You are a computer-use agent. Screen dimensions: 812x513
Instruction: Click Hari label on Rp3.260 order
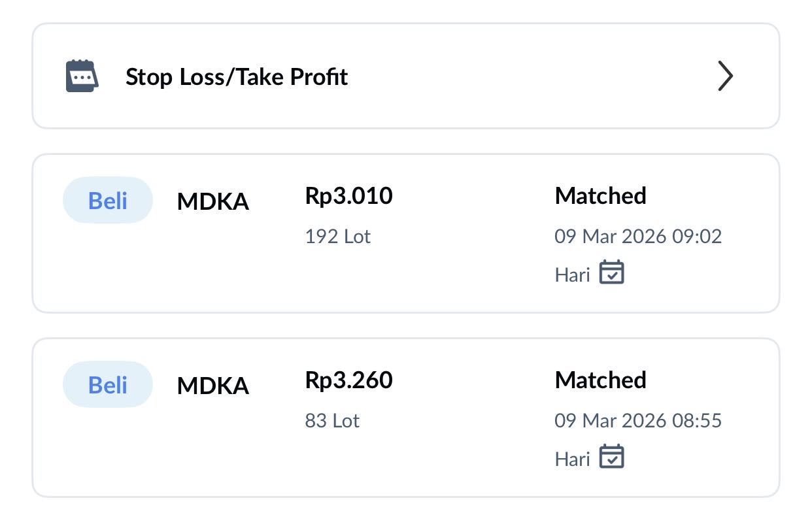point(572,459)
